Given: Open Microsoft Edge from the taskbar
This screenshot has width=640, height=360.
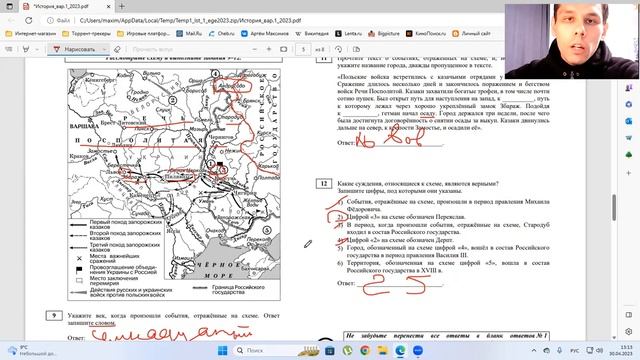Looking at the screenshot, I should pyautogui.click(x=400, y=351).
